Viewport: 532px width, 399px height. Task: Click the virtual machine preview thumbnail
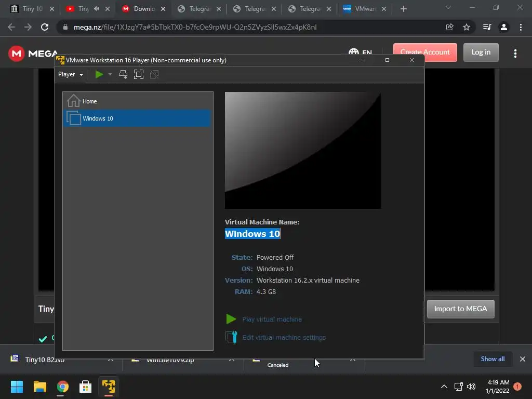click(x=303, y=150)
